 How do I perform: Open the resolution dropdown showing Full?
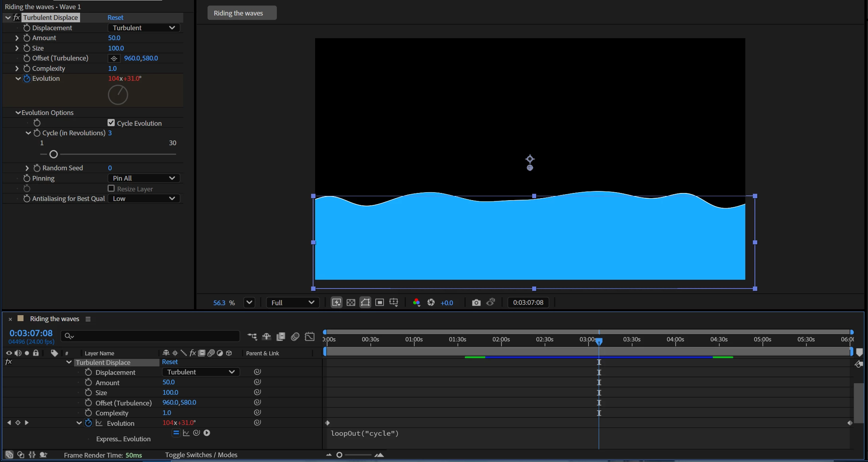point(292,303)
